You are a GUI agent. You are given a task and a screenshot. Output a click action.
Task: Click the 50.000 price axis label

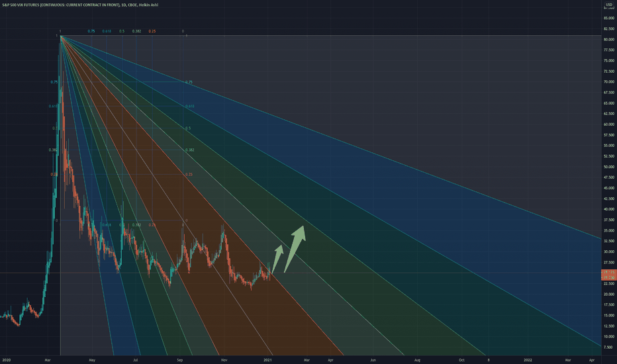[x=609, y=167]
